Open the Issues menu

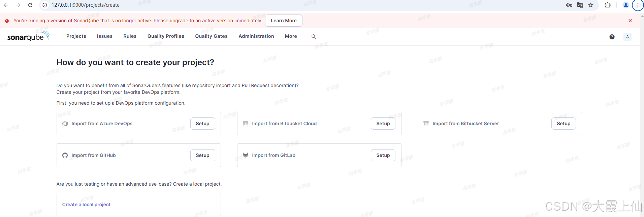pyautogui.click(x=105, y=36)
